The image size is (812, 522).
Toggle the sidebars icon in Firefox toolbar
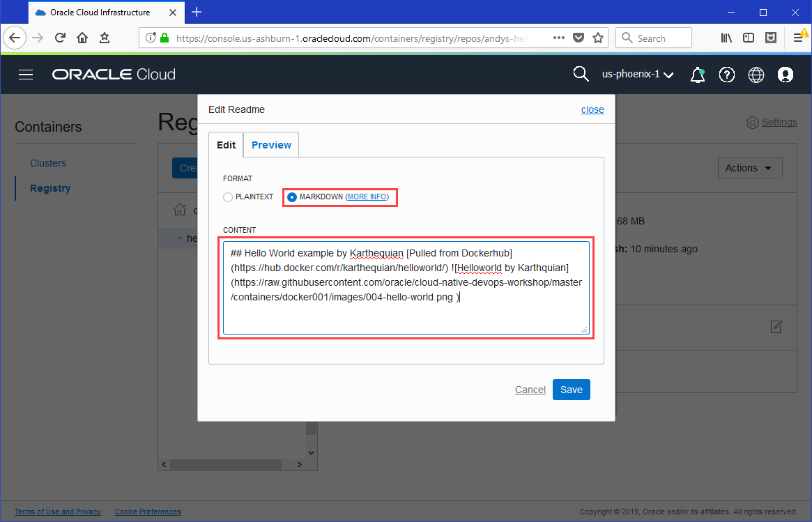749,38
